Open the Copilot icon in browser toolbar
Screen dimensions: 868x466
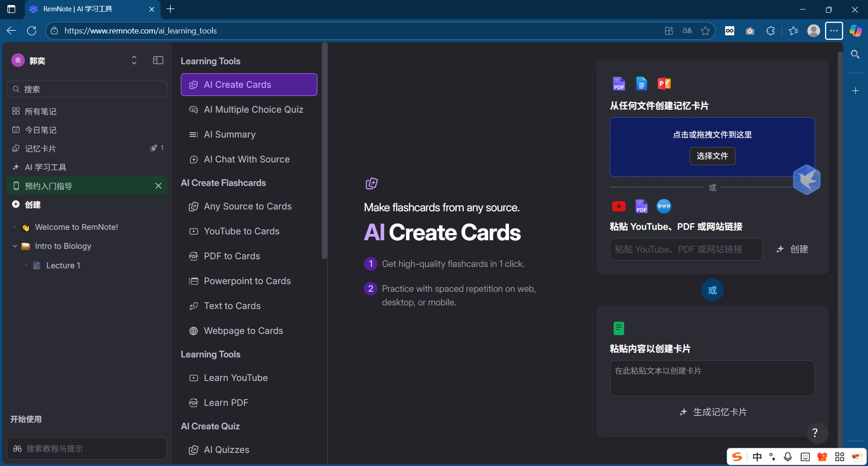(855, 31)
